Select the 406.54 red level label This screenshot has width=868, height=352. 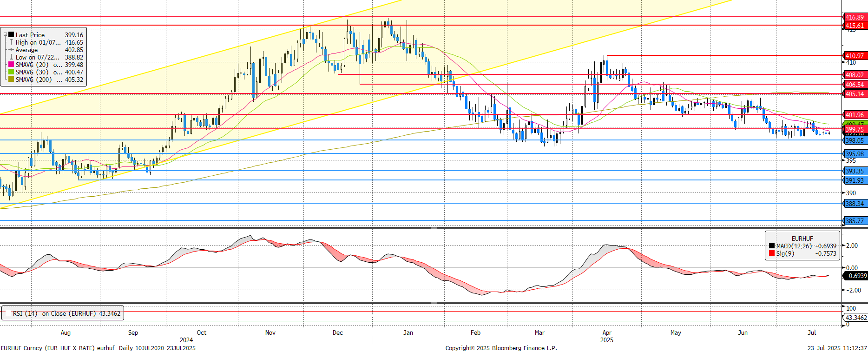coord(855,85)
